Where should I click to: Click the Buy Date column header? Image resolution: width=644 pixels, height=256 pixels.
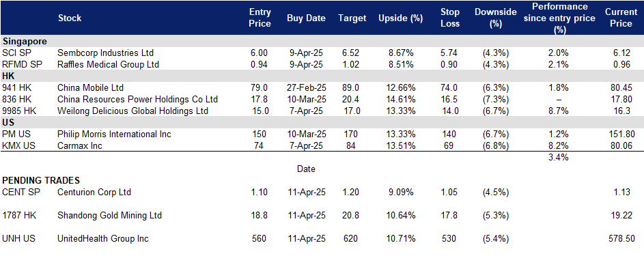(x=306, y=18)
